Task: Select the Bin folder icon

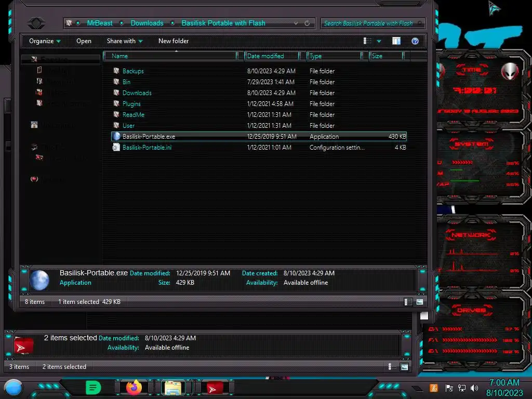Action: tap(116, 82)
